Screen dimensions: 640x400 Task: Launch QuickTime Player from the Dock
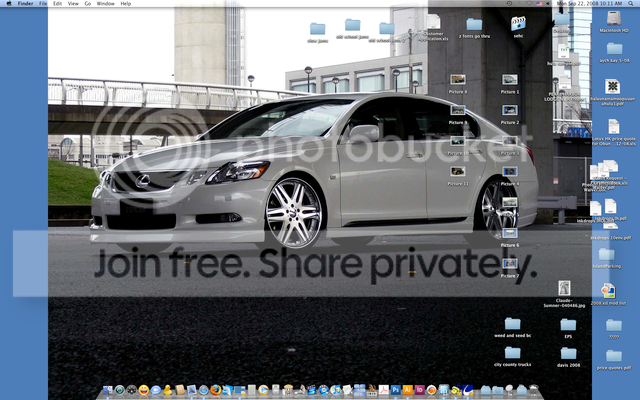(264, 390)
